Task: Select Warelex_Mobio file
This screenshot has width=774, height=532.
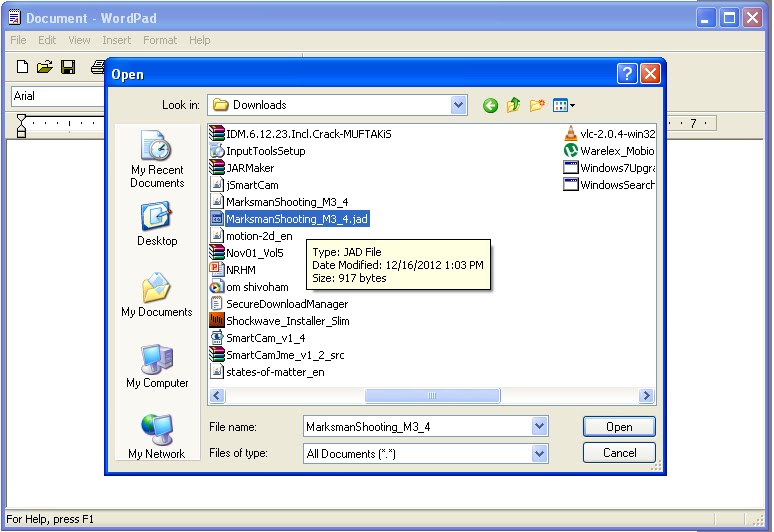Action: [609, 151]
